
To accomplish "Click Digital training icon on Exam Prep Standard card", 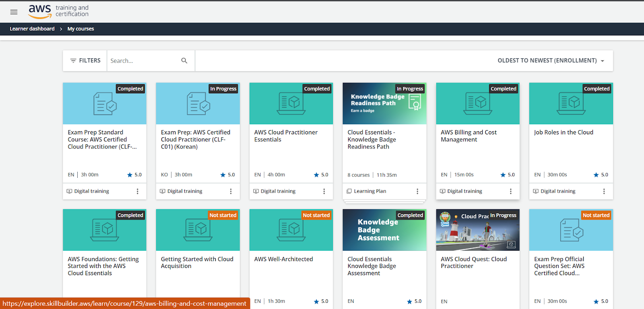I will pyautogui.click(x=69, y=192).
